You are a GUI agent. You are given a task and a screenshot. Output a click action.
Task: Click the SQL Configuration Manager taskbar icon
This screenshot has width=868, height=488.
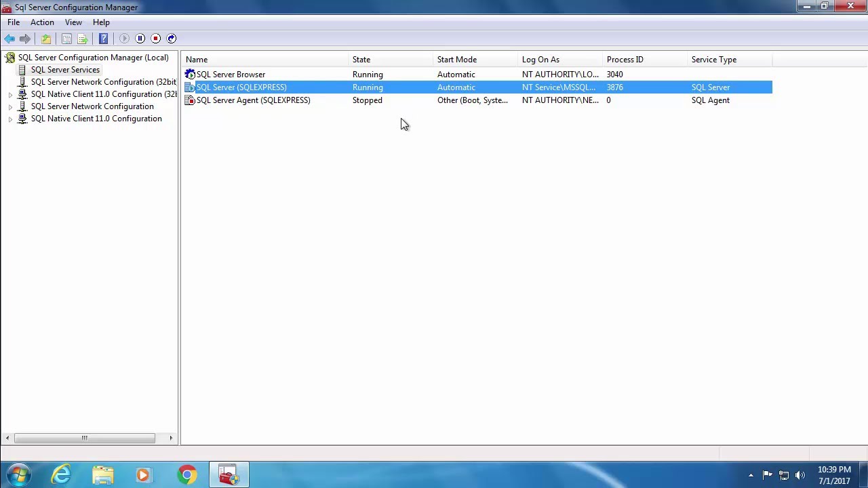229,475
